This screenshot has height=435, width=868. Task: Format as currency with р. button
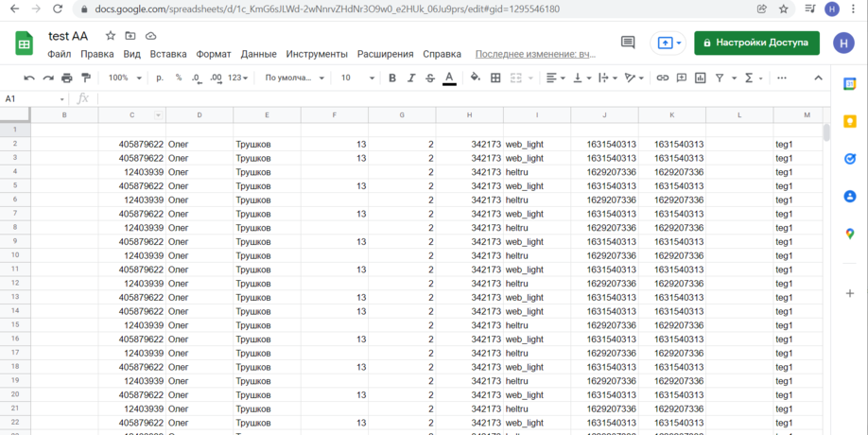[x=160, y=78]
